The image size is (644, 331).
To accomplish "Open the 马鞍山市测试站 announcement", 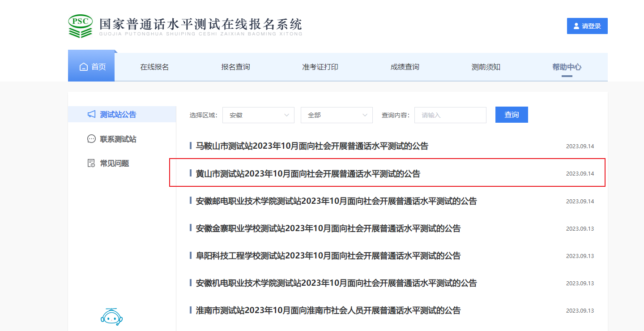I will pos(312,146).
